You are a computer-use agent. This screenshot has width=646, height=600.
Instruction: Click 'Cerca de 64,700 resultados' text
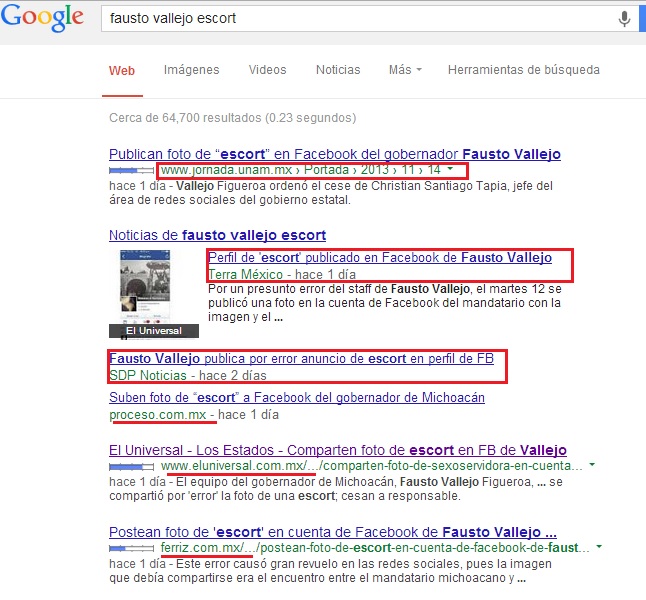[x=232, y=118]
